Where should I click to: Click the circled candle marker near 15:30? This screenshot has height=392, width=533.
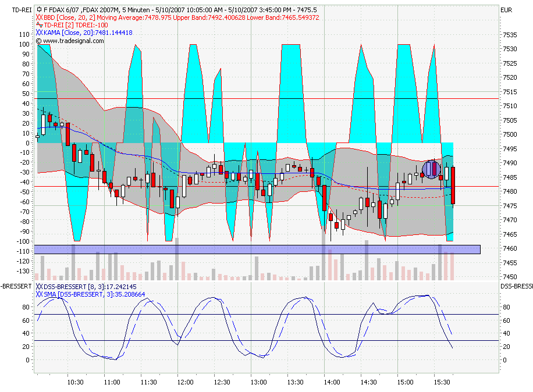tap(431, 169)
